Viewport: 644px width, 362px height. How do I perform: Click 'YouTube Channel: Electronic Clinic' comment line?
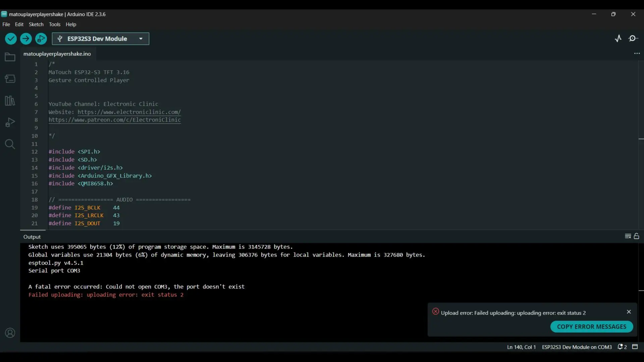click(103, 104)
